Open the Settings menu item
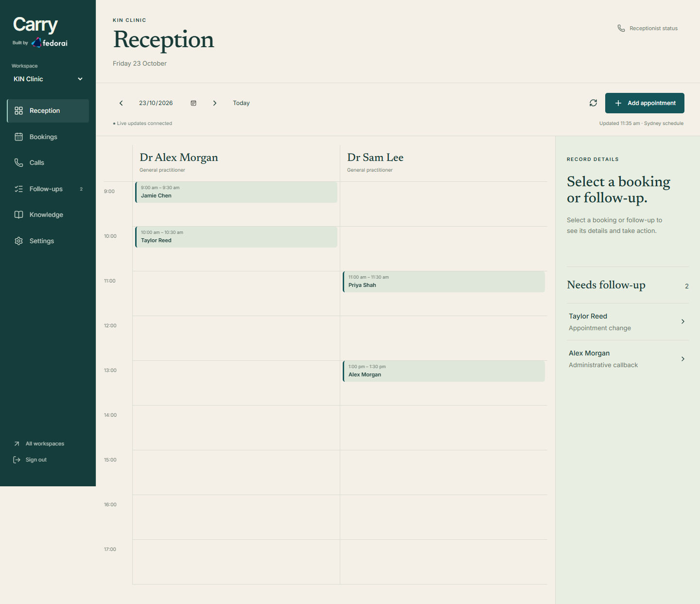 pyautogui.click(x=48, y=241)
